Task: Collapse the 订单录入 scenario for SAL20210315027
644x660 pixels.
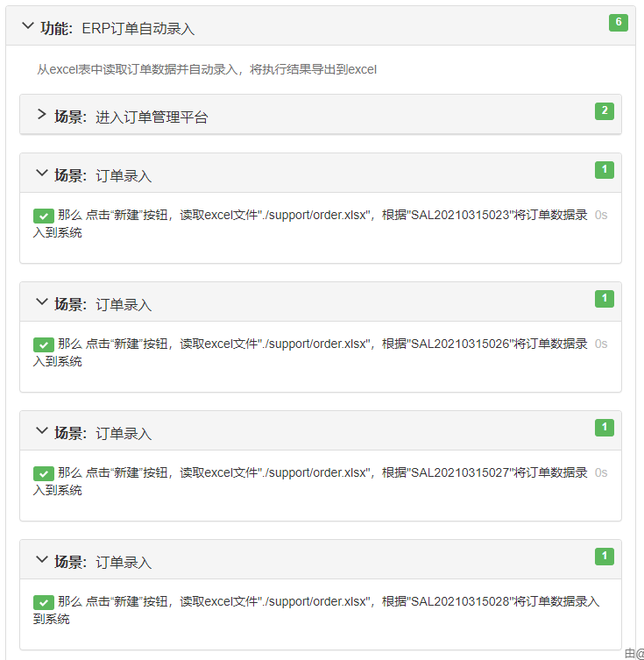Action: tap(42, 430)
